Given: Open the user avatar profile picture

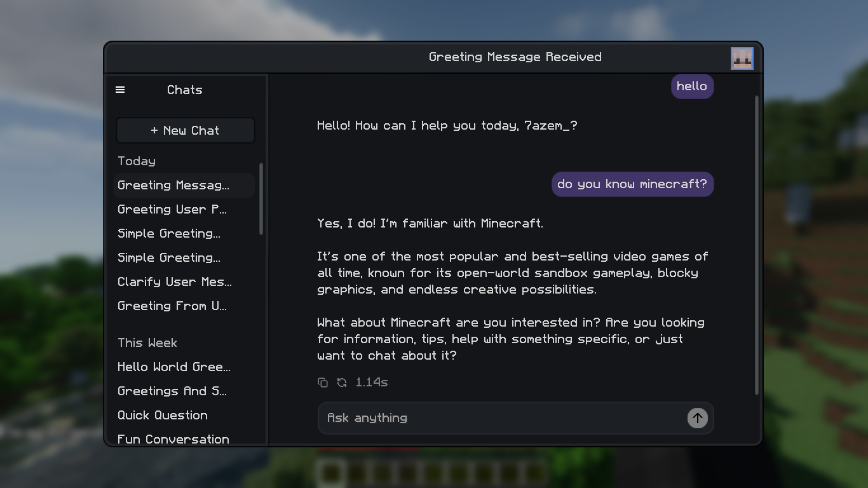Looking at the screenshot, I should (x=742, y=58).
